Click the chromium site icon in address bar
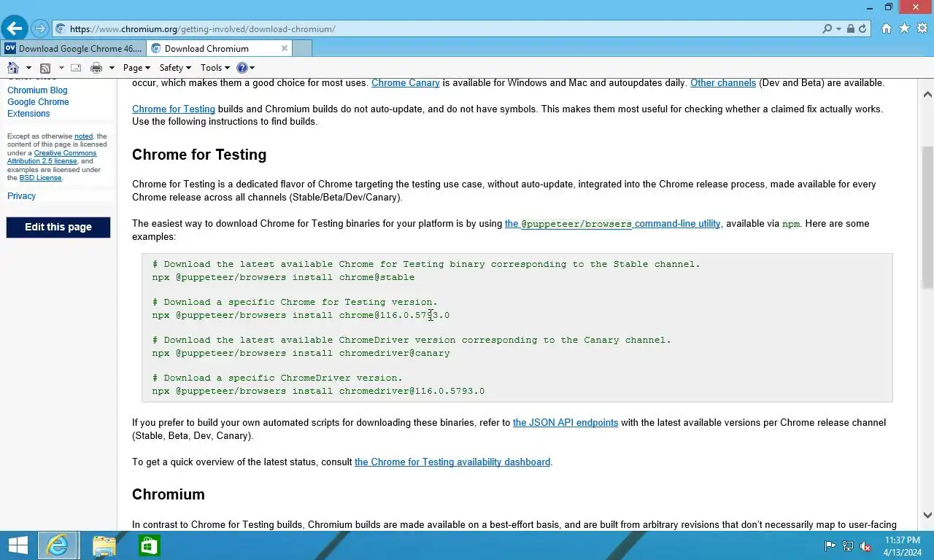Image resolution: width=934 pixels, height=560 pixels. coord(61,29)
